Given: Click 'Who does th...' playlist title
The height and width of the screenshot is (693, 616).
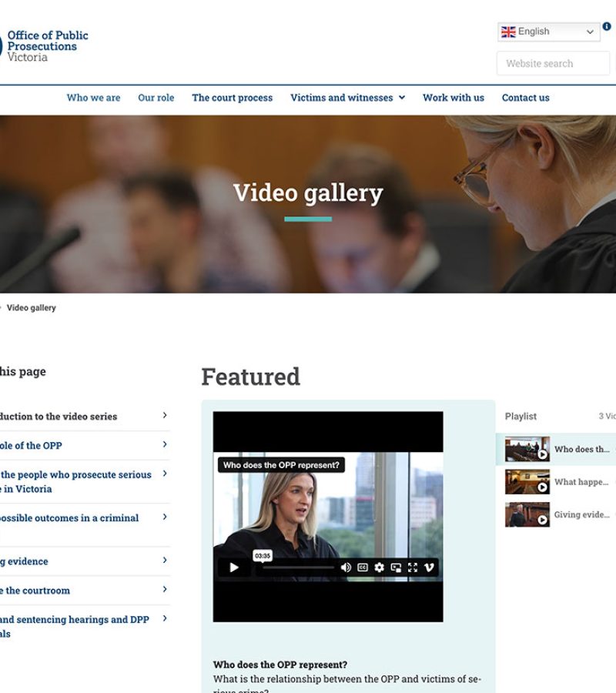Looking at the screenshot, I should [x=582, y=449].
